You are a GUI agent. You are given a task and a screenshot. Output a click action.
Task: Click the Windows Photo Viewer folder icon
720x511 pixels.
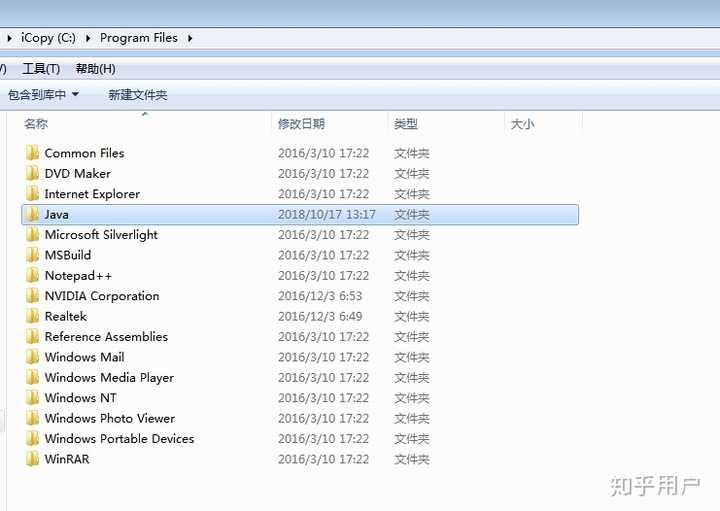(32, 418)
